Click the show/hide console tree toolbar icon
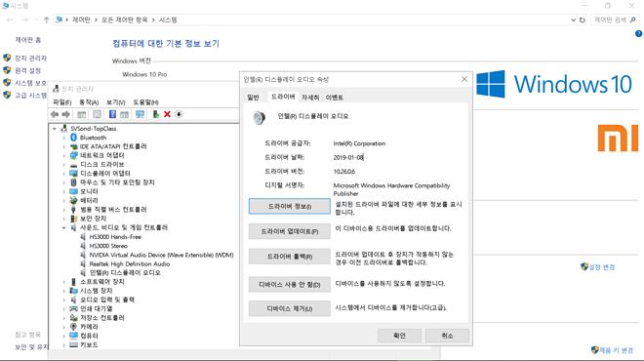 tap(82, 114)
